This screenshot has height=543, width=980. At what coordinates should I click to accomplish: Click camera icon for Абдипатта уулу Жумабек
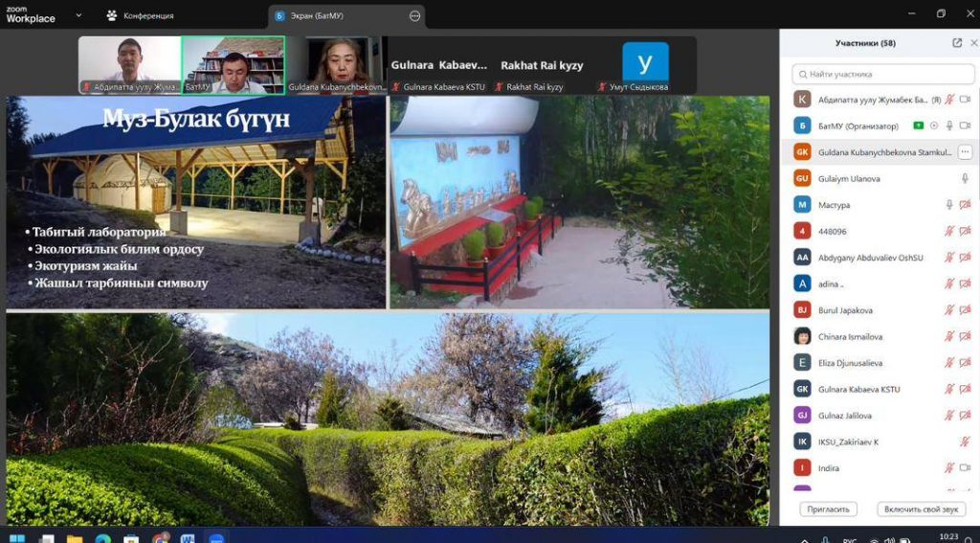tap(965, 100)
